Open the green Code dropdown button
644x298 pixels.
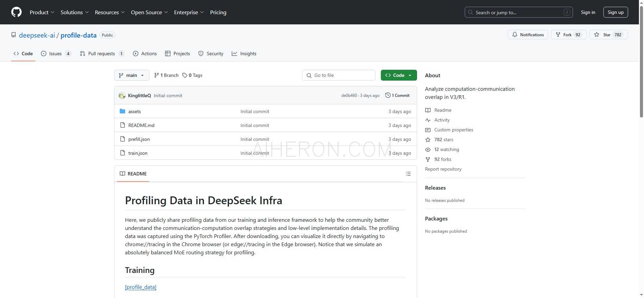click(x=399, y=75)
